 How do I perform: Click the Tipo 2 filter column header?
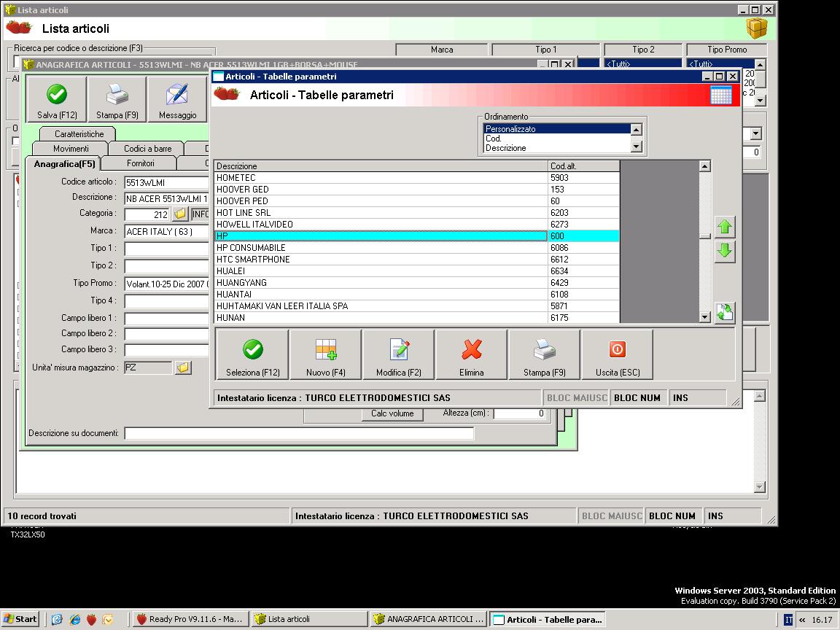[643, 50]
